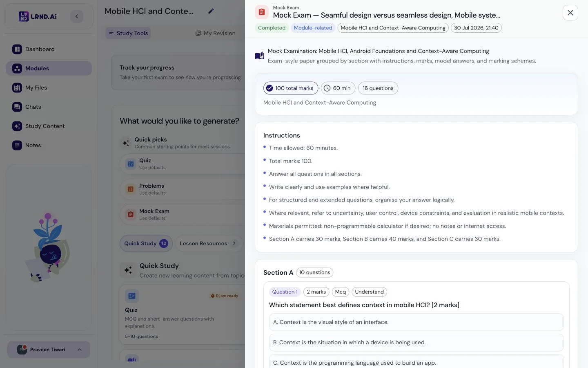Click the Mcq tag
This screenshot has height=368, width=588.
(341, 292)
